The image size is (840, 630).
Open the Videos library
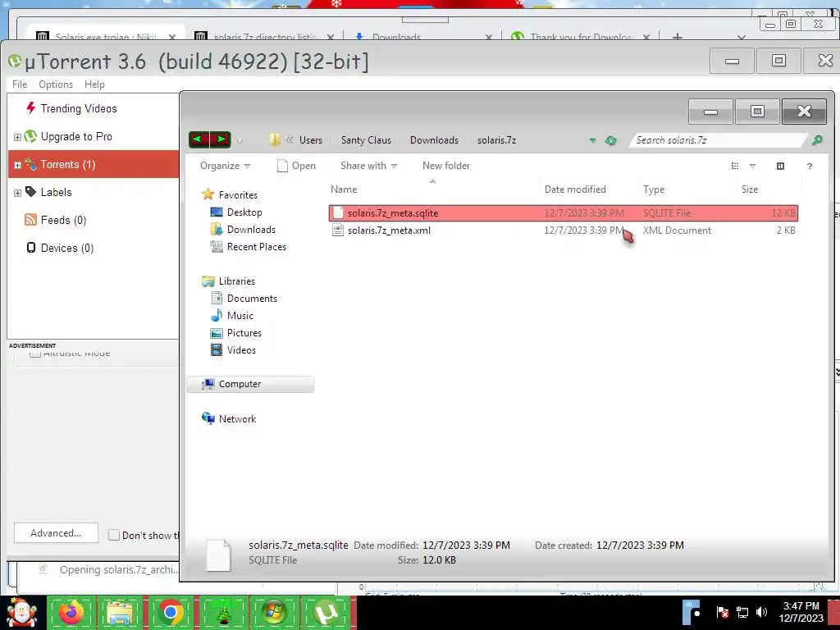pyautogui.click(x=241, y=349)
